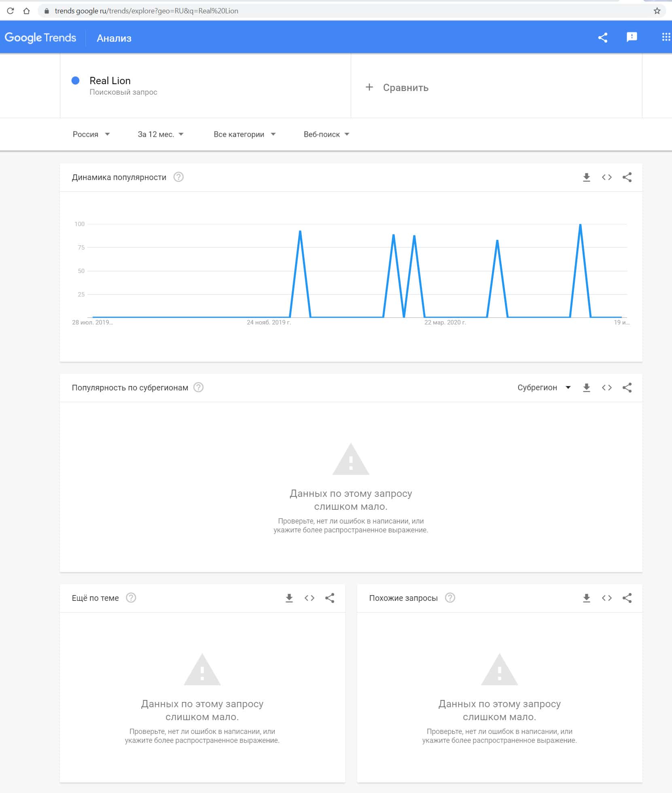
Task: Share the Ещё по теме widget
Action: click(x=330, y=598)
